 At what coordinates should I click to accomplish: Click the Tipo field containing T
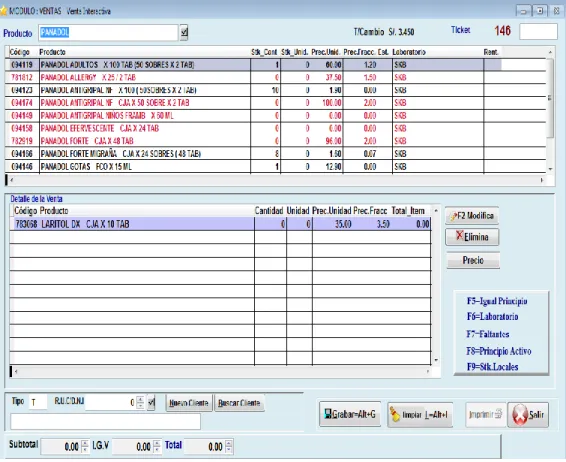click(x=38, y=402)
